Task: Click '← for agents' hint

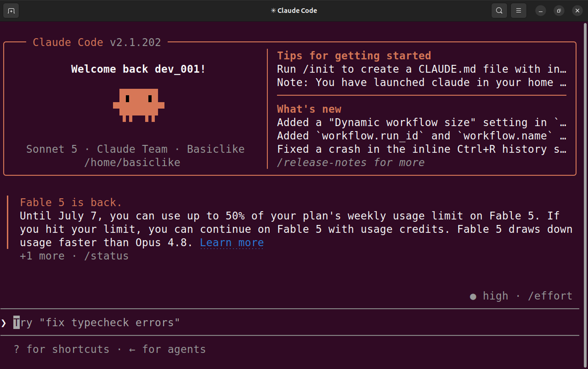Action: pyautogui.click(x=167, y=349)
